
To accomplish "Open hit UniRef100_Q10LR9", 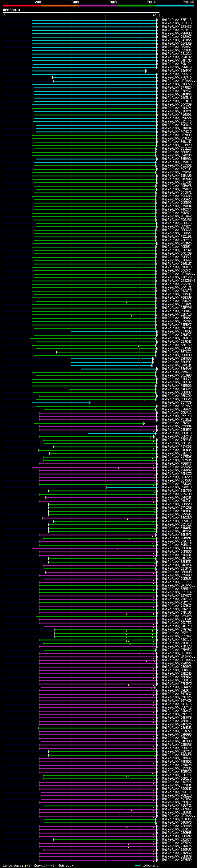I will click(176, 43).
